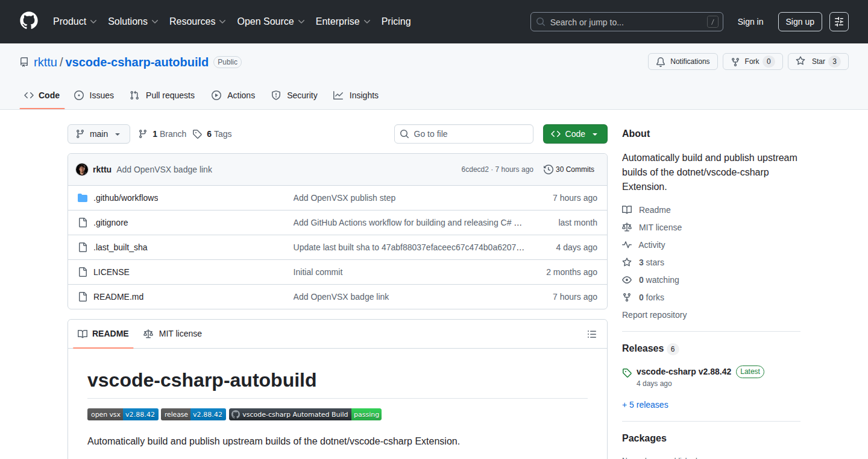Open the rkttu owner link in breadcrumb

click(45, 62)
